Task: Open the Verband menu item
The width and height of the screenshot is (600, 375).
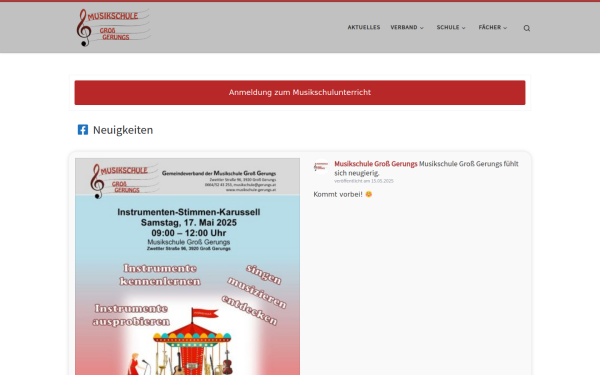Action: pyautogui.click(x=404, y=27)
